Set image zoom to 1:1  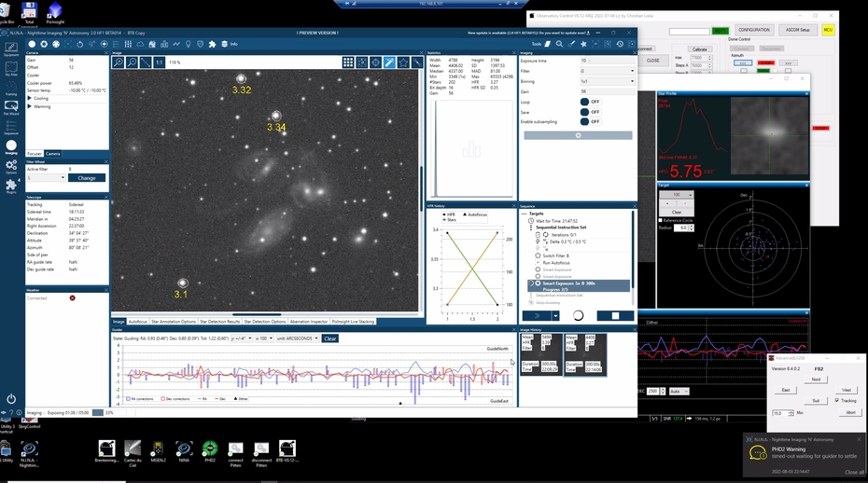(160, 62)
